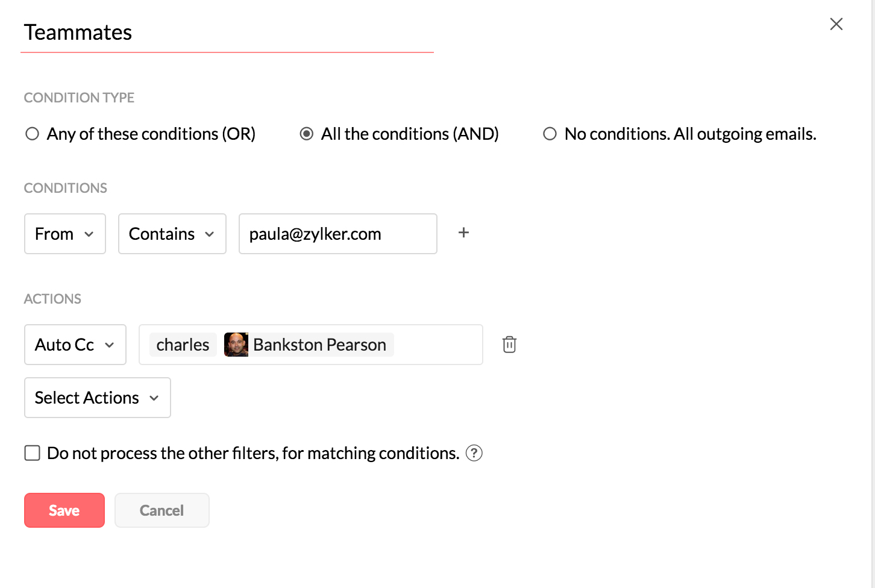Click empty space in Auto Cc recipients field
Screen dimensions: 875x588
pyautogui.click(x=438, y=345)
